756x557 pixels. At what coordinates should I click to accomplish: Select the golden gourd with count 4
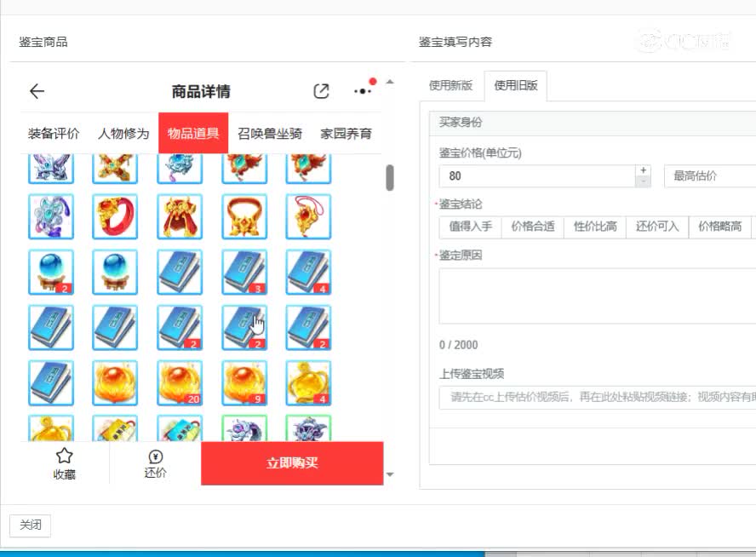[308, 383]
